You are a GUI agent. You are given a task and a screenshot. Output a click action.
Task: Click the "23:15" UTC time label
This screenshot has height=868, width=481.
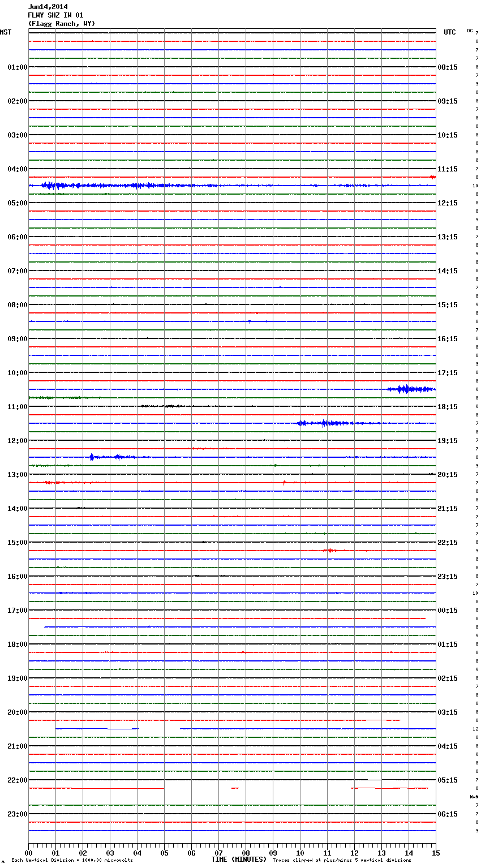coord(448,577)
